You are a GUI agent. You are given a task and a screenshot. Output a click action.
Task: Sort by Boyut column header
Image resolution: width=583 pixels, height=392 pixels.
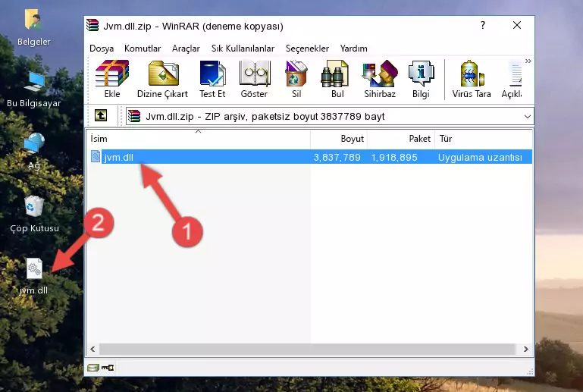pos(339,138)
